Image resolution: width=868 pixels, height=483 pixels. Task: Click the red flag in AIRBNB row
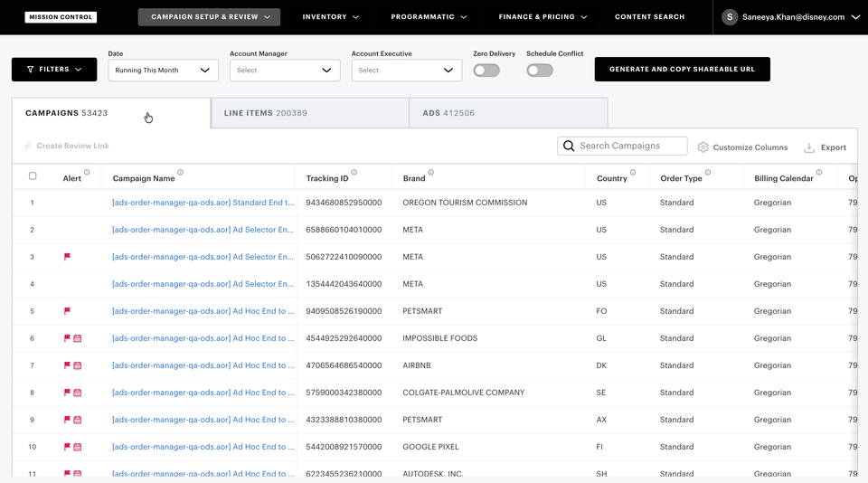pyautogui.click(x=67, y=365)
